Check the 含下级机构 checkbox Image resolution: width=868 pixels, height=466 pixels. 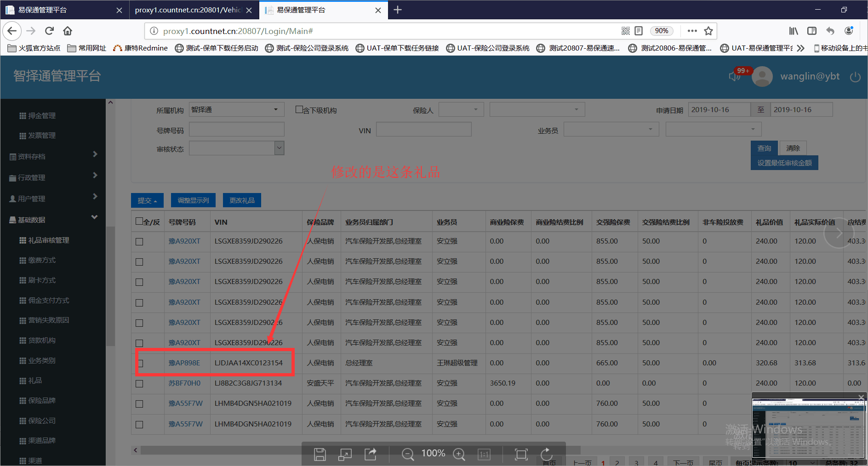[299, 109]
